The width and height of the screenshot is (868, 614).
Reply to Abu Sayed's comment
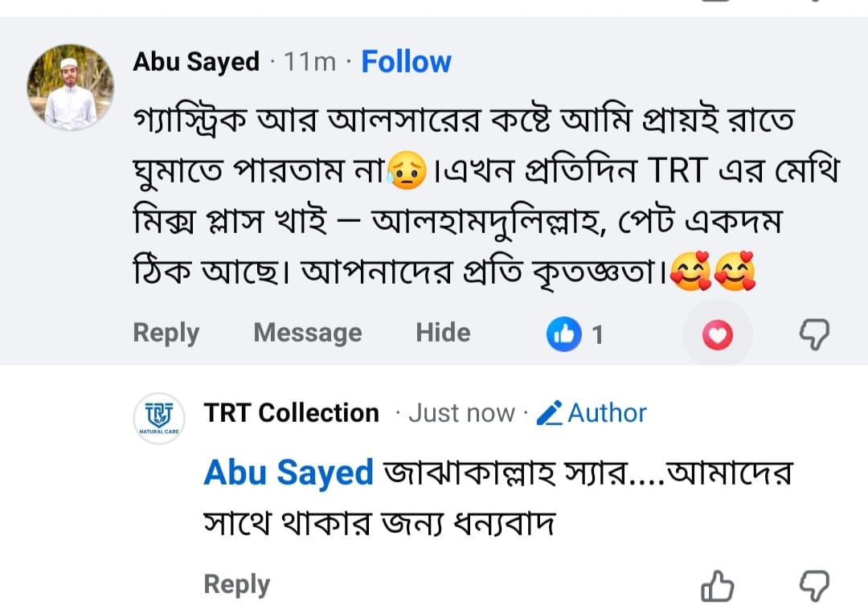pos(166,334)
